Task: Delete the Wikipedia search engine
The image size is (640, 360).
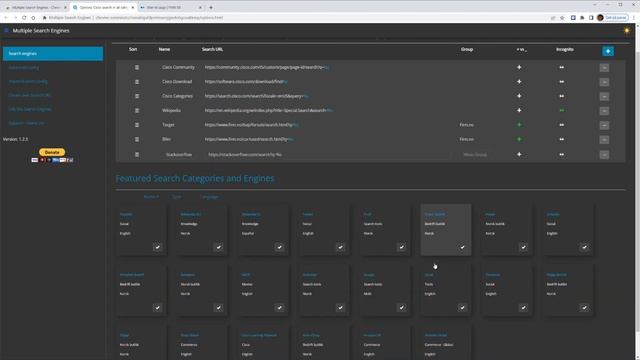Action: [604, 111]
